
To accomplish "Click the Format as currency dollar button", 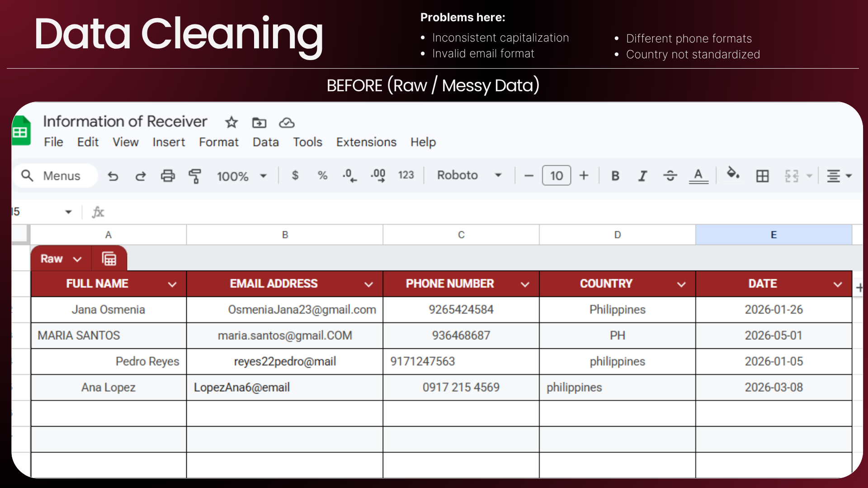I will [x=295, y=175].
